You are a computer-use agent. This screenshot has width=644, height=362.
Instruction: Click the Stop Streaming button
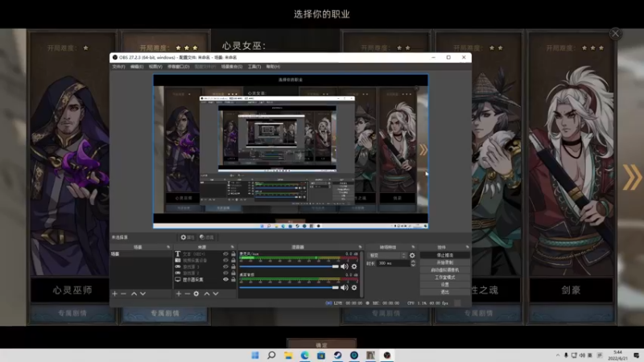(445, 255)
